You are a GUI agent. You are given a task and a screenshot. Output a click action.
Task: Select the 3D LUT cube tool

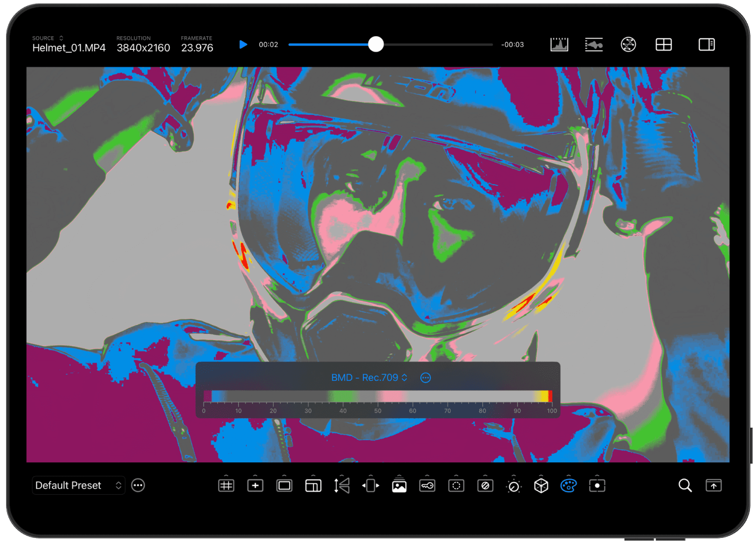click(540, 485)
